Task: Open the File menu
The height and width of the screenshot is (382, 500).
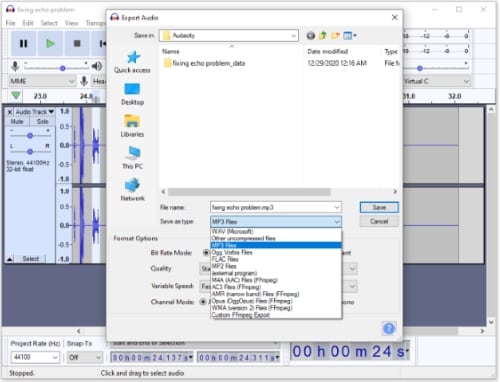Action: (x=10, y=23)
